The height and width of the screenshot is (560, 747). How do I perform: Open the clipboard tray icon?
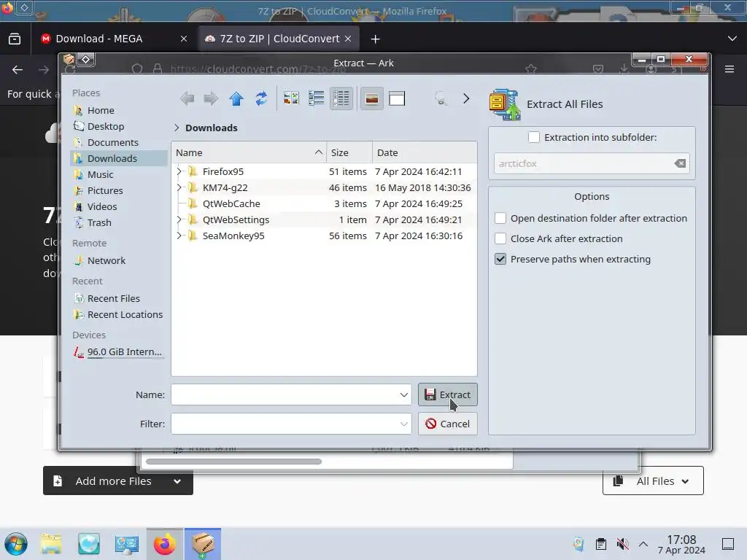[601, 544]
